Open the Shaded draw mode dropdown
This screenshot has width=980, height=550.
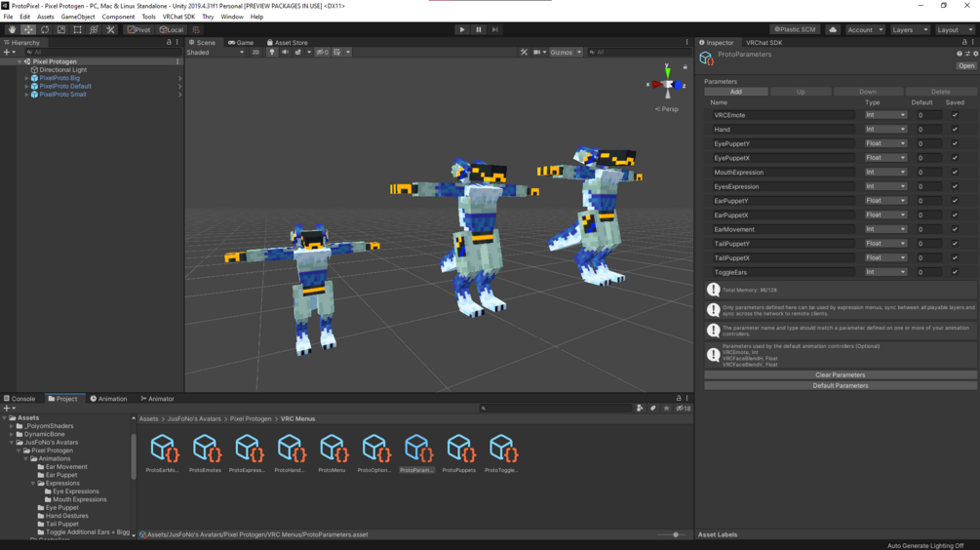pyautogui.click(x=215, y=53)
